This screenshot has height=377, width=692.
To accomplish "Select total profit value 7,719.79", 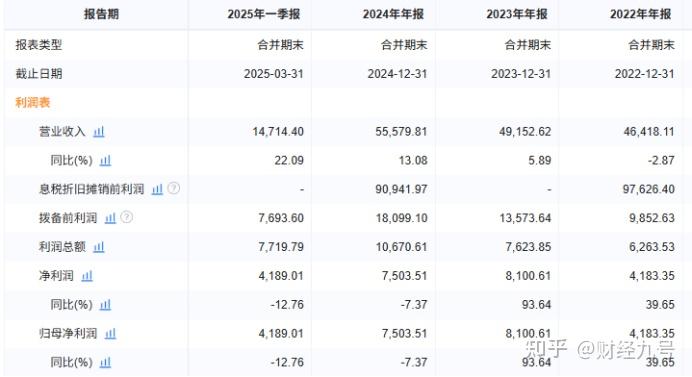I will pyautogui.click(x=281, y=247).
